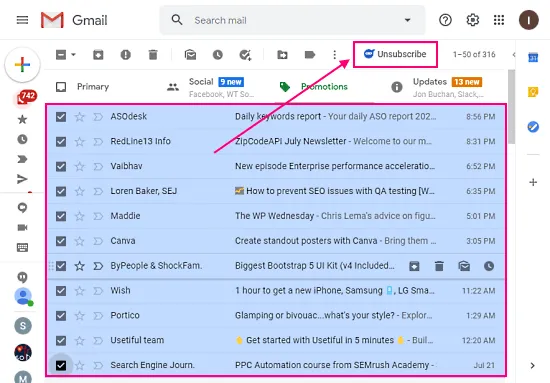Open Sent in the left sidebar
This screenshot has width=550, height=383.
point(22,179)
